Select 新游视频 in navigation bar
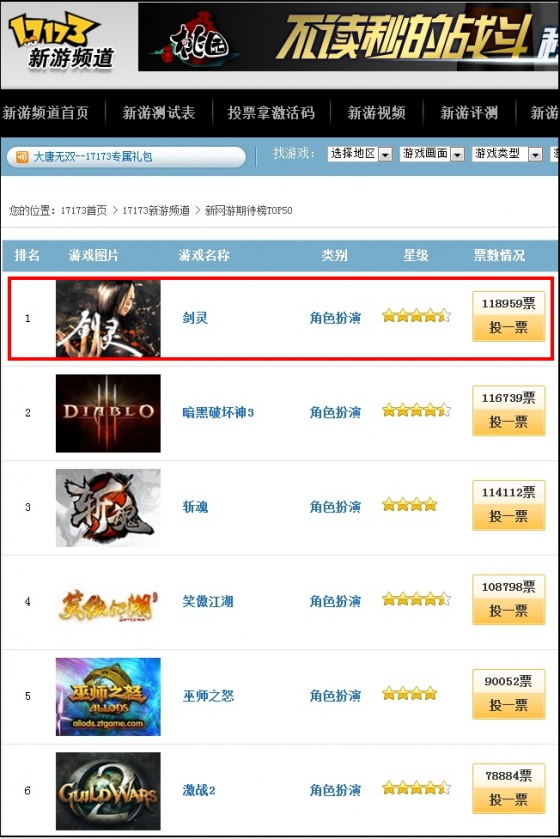 [377, 113]
